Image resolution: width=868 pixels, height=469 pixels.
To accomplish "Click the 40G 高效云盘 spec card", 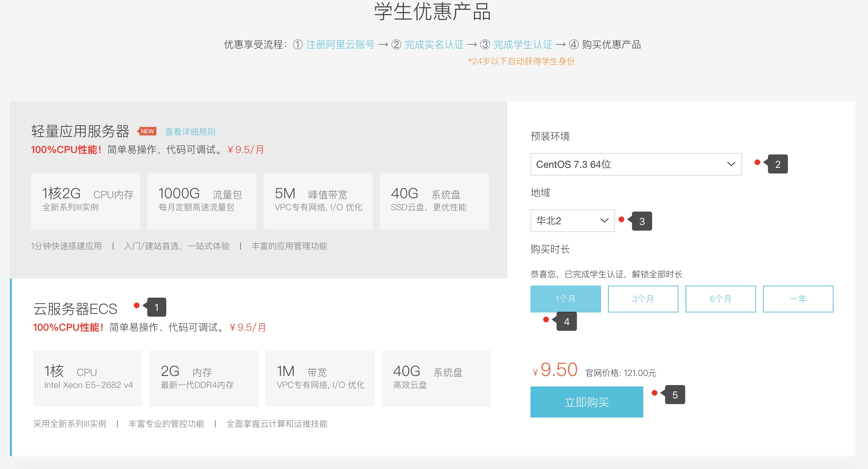I will 436,379.
